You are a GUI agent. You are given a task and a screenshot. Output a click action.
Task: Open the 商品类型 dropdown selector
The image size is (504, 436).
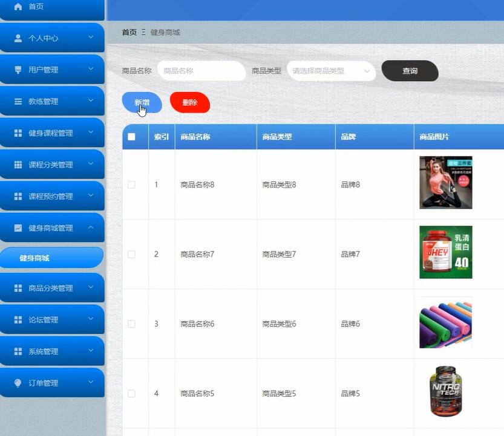point(331,71)
